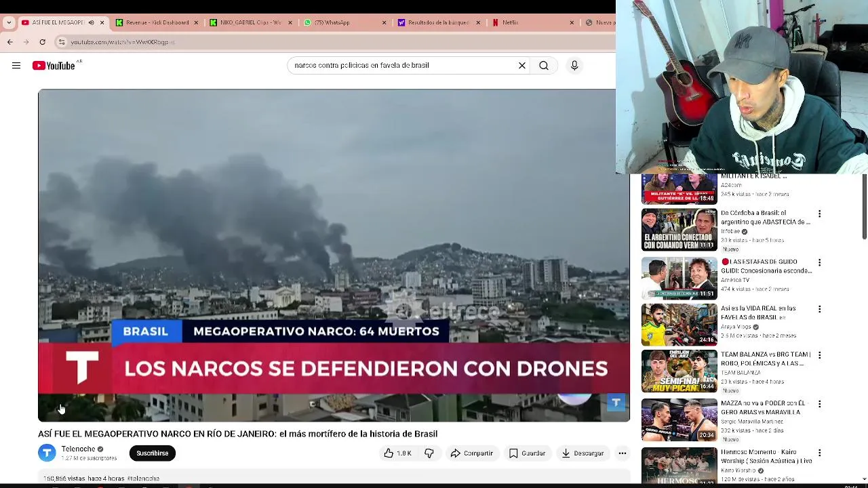Open LAS ESTAFAS DE GUIDO GUIDI title

point(766,266)
